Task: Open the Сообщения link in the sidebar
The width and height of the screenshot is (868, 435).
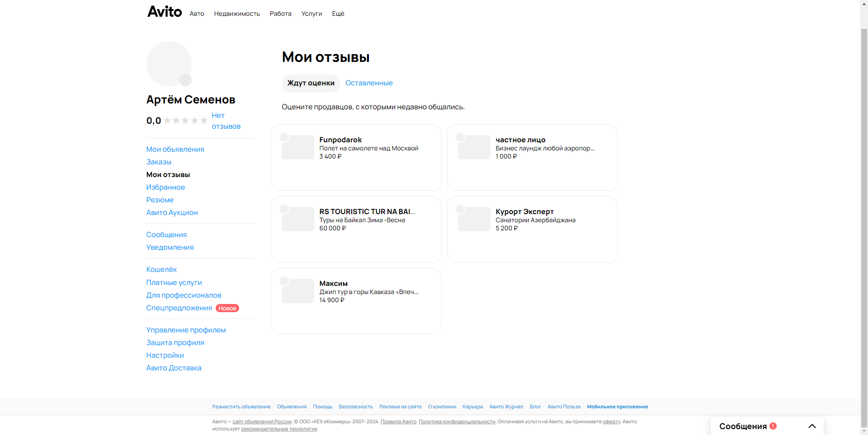Action: (166, 234)
